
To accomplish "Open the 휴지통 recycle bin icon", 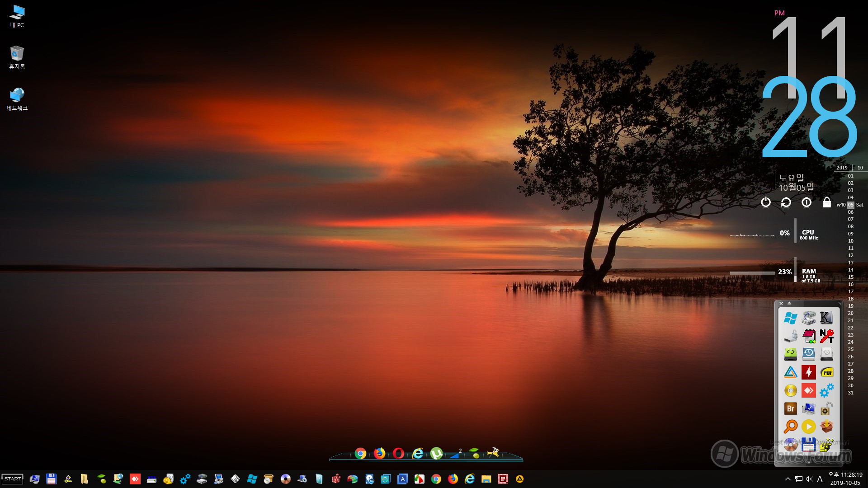I will 17,57.
